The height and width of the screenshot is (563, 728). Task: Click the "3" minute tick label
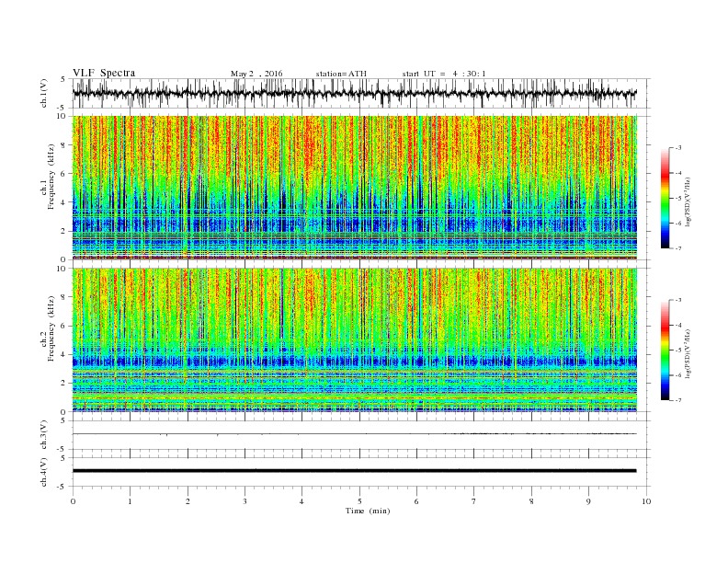(x=245, y=501)
